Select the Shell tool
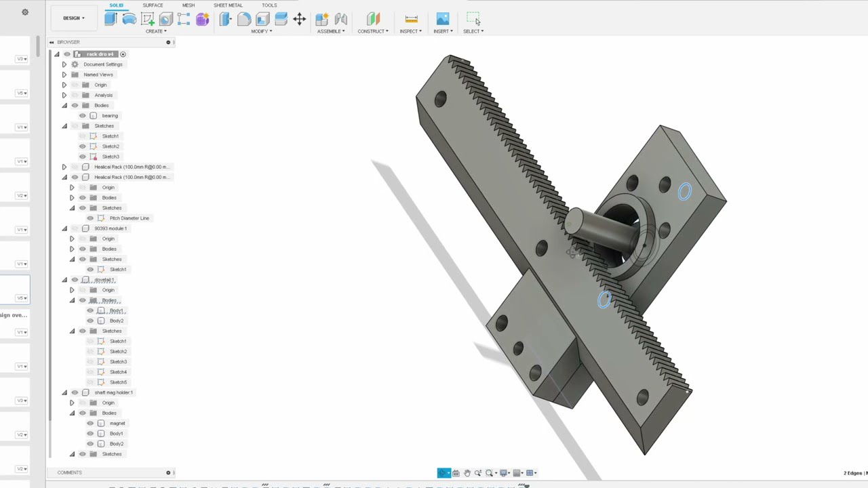This screenshot has height=488, width=868. coord(262,19)
